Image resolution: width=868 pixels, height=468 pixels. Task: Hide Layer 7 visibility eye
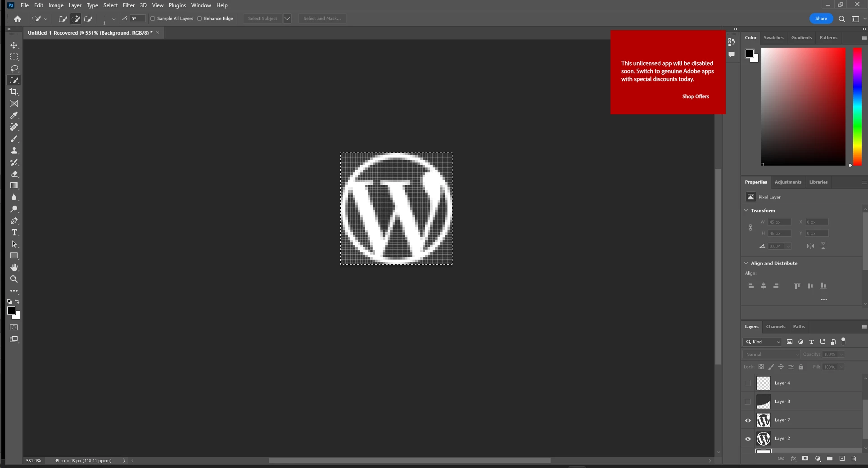(x=748, y=420)
